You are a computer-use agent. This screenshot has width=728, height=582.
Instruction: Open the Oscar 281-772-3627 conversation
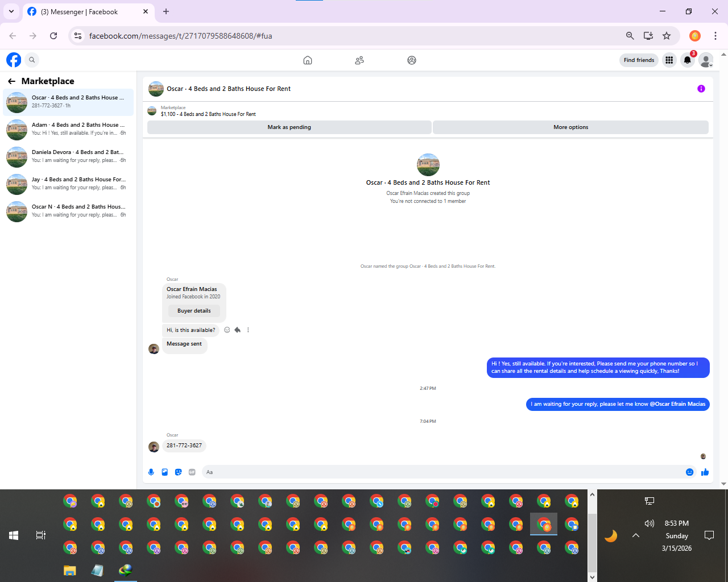(68, 102)
